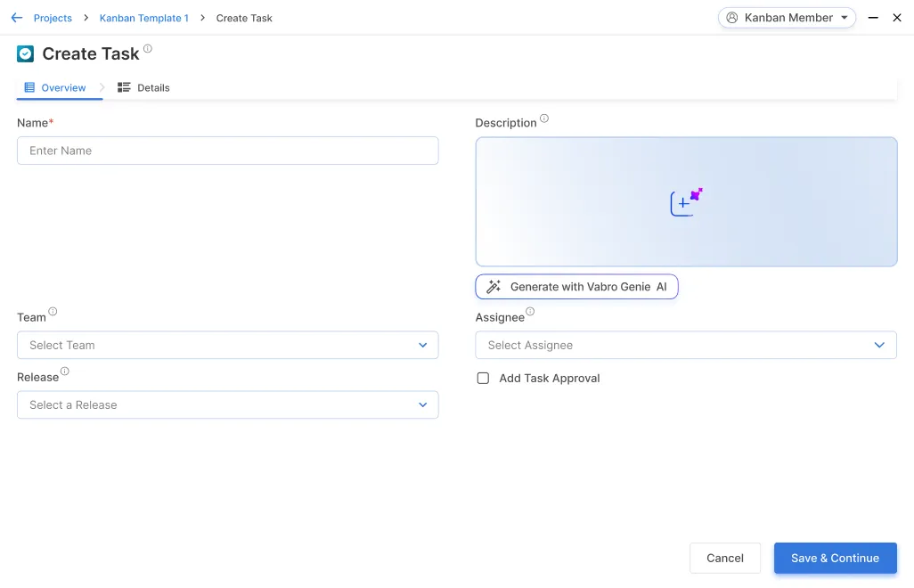This screenshot has width=914, height=588.
Task: Click the Release info icon
Action: pos(65,372)
